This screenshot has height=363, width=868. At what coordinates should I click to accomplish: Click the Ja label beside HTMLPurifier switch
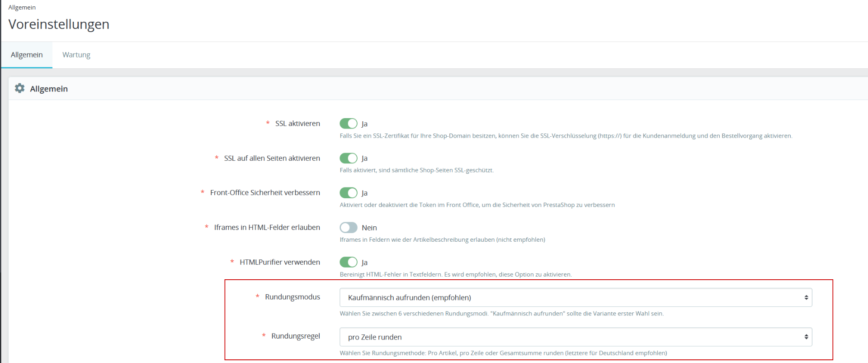[364, 263]
